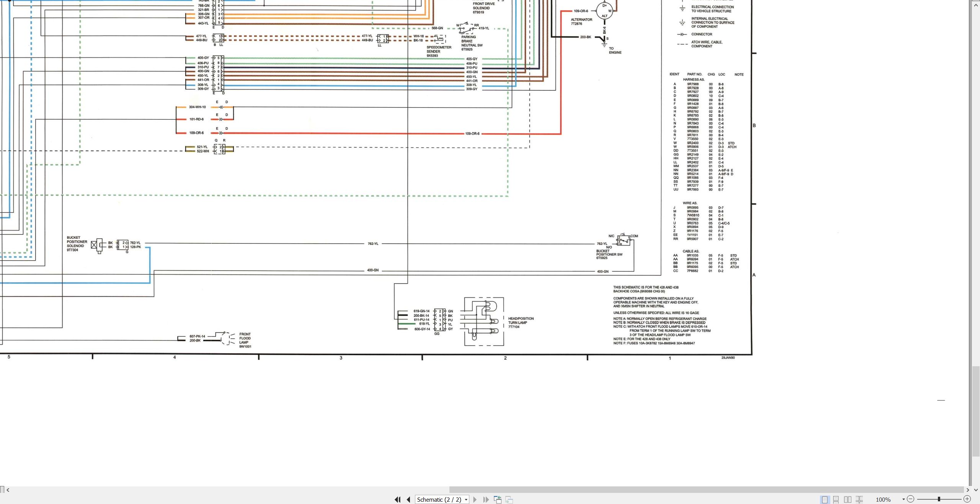Click the TO ENGINE label

pos(615,51)
